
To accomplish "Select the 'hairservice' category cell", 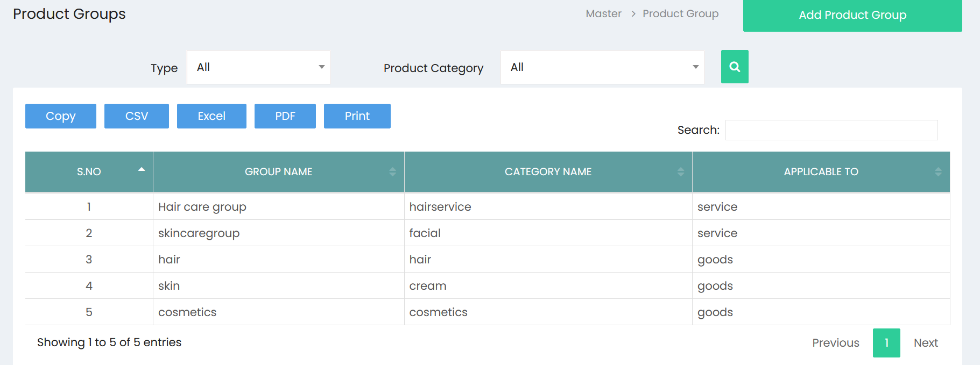I will point(548,207).
